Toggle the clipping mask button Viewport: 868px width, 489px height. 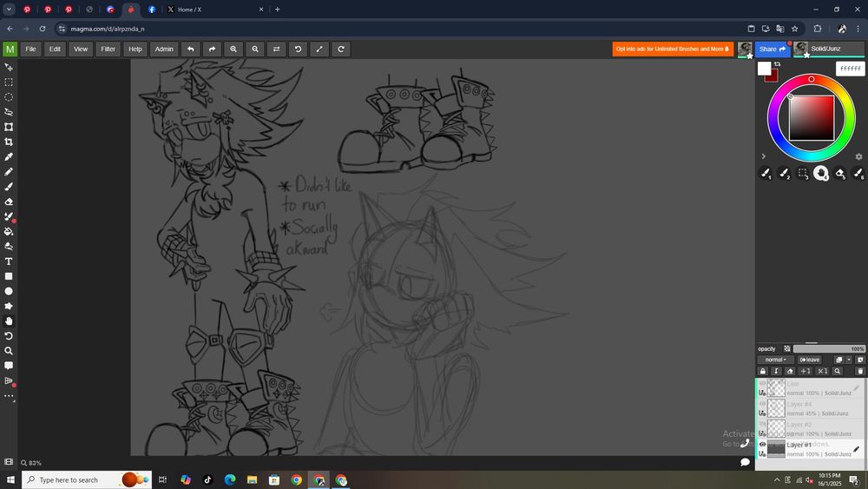(776, 371)
